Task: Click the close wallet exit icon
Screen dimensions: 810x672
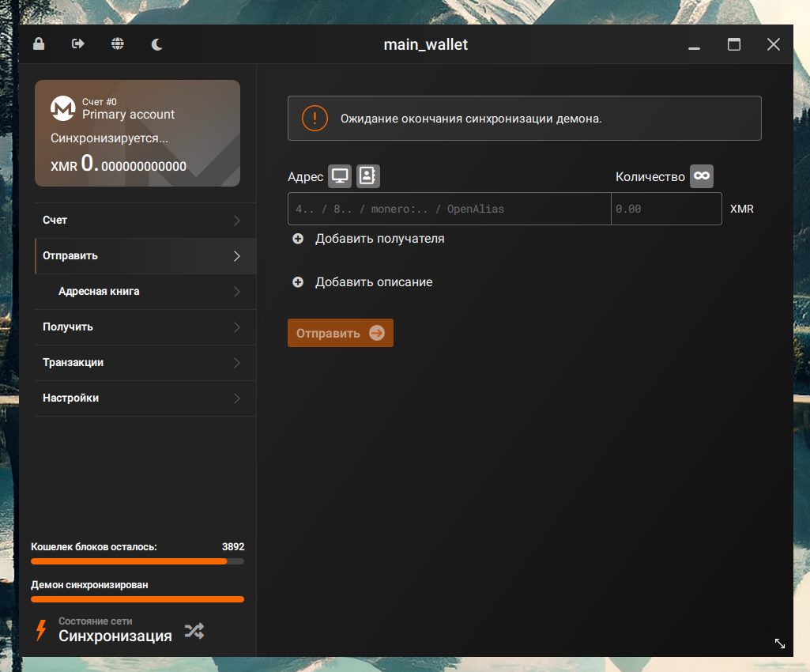Action: tap(77, 44)
